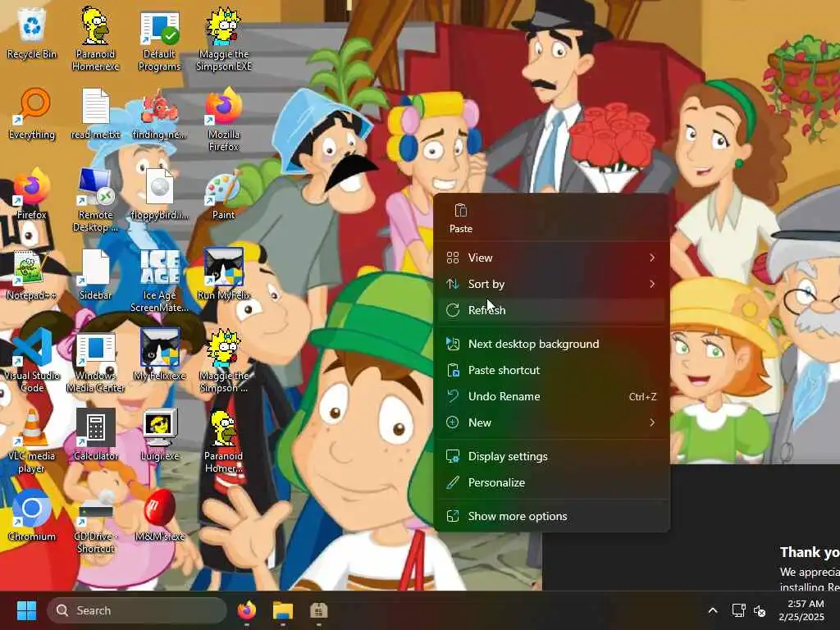Open File Explorer from the taskbar
This screenshot has width=840, height=630.
coord(283,610)
